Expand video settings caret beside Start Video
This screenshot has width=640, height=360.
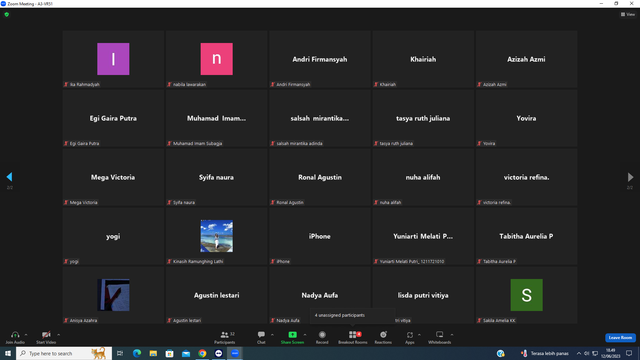click(59, 335)
